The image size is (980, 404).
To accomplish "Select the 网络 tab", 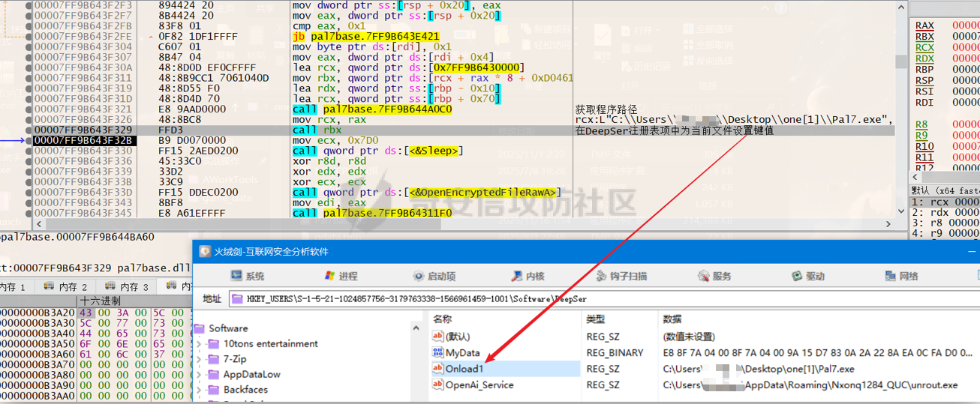I will 900,276.
